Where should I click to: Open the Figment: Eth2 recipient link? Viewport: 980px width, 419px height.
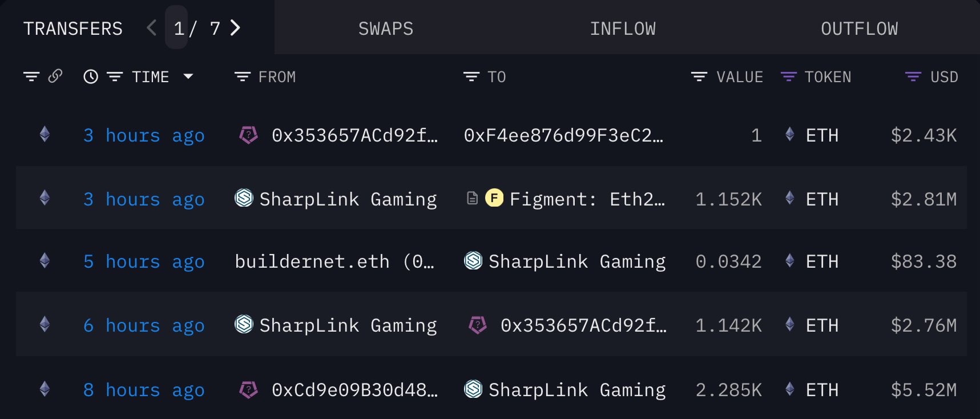pyautogui.click(x=587, y=199)
